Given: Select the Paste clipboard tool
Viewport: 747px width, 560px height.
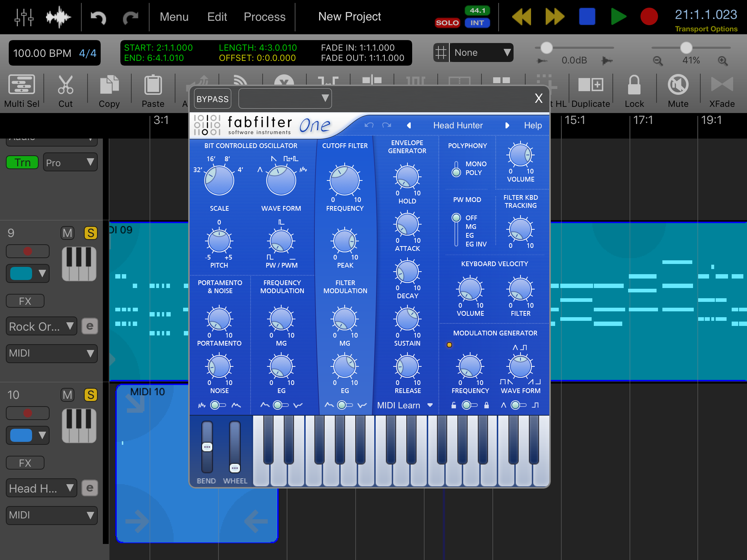Looking at the screenshot, I should point(153,92).
